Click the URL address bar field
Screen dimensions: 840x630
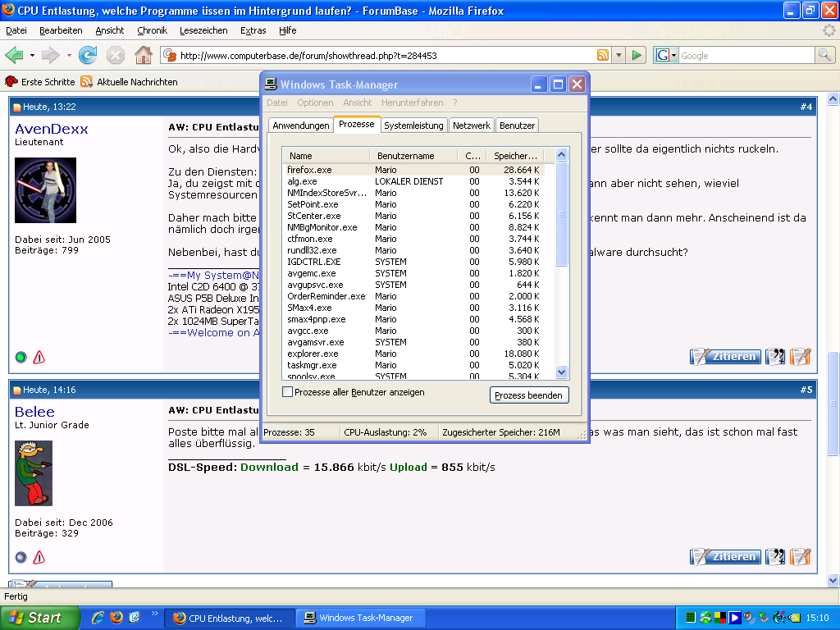pyautogui.click(x=386, y=56)
